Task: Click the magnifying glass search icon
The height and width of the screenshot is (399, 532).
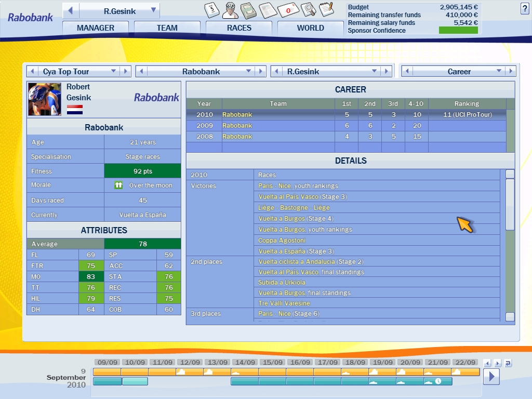Action: (x=308, y=9)
